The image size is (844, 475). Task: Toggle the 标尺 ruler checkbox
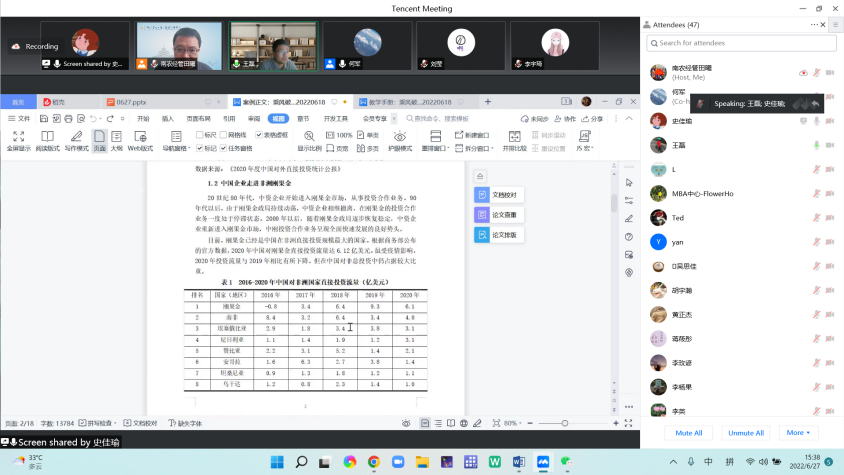(200, 134)
